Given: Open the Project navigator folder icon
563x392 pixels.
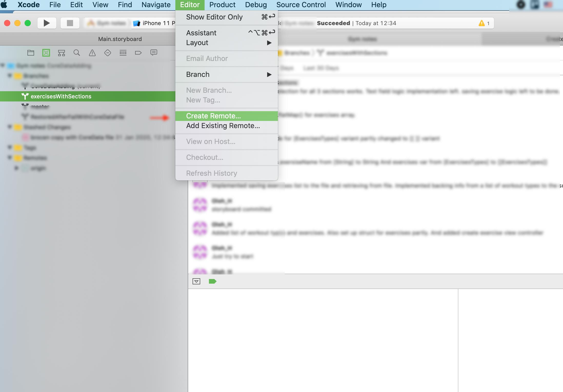Looking at the screenshot, I should click(x=31, y=53).
